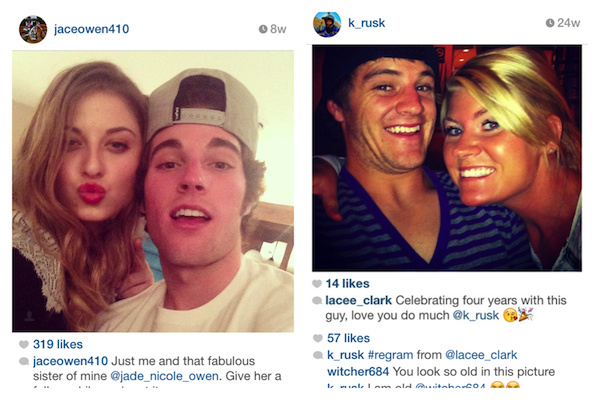Viewport: 600px width, 400px height.
Task: Click the heart icon beside 14 likes
Action: point(317,284)
